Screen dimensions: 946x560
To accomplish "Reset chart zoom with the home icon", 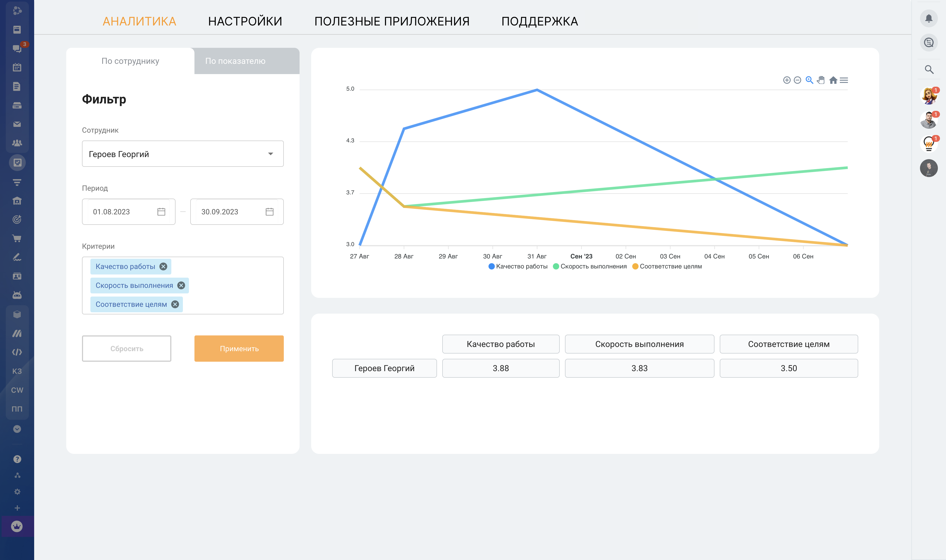I will tap(833, 80).
